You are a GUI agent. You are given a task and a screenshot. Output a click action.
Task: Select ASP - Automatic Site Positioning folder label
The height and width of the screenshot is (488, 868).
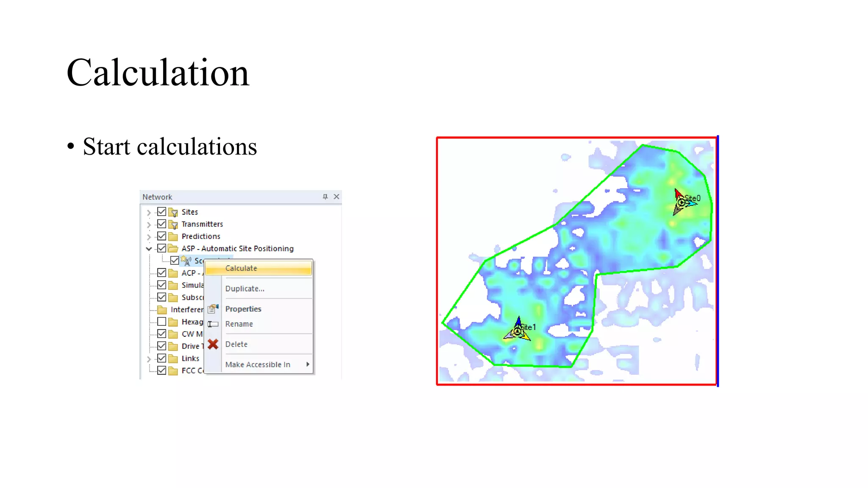(x=237, y=249)
